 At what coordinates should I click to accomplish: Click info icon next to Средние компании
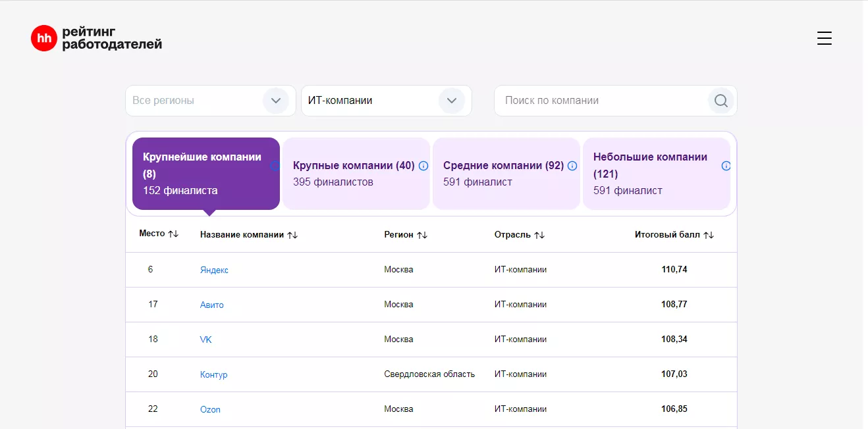click(x=572, y=166)
